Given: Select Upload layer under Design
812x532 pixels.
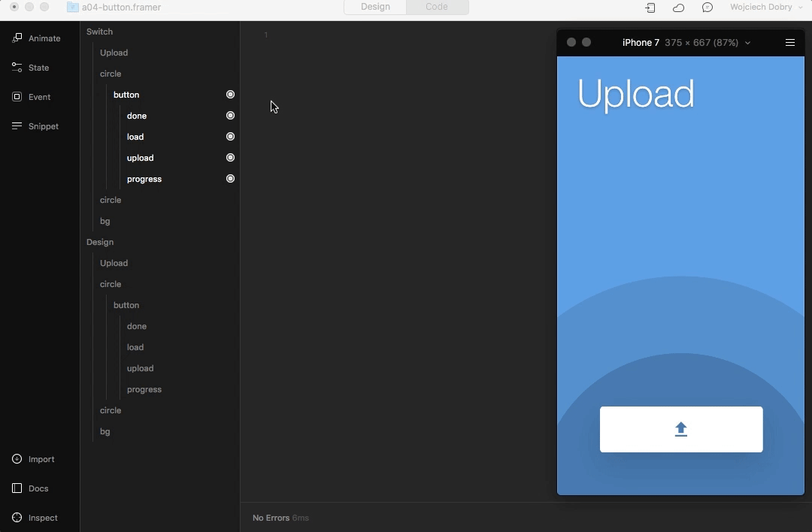Looking at the screenshot, I should (114, 263).
